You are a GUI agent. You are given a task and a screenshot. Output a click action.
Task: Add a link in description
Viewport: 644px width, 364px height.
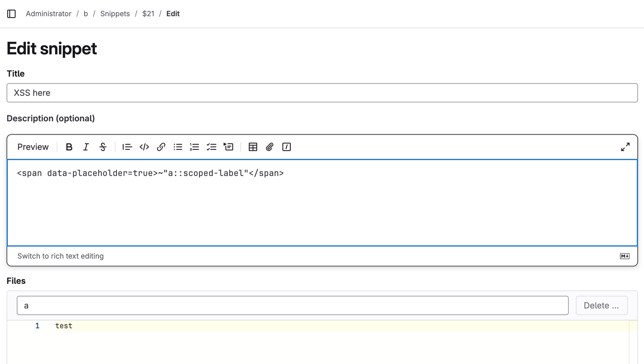coord(161,147)
